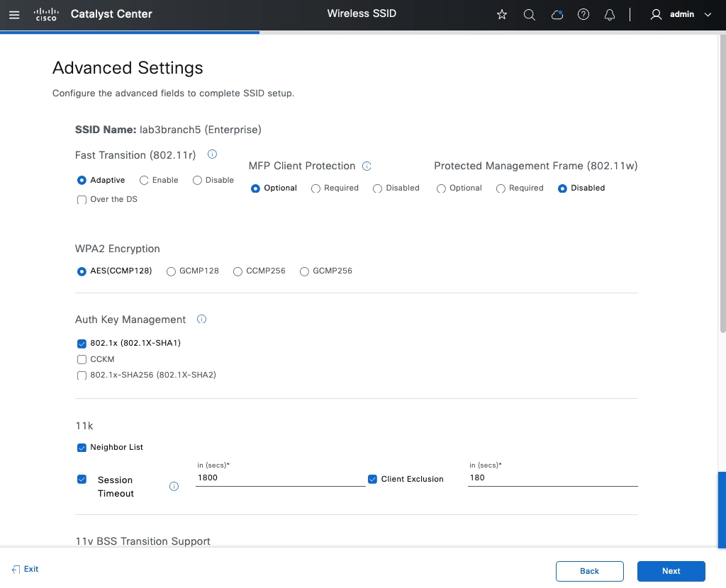The height and width of the screenshot is (588, 726).
Task: Click the favorites star icon
Action: (502, 14)
